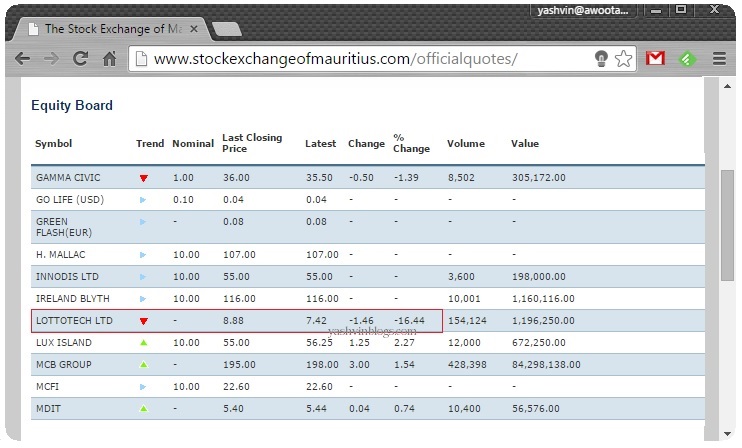Click the browser forward arrow

pos(51,59)
